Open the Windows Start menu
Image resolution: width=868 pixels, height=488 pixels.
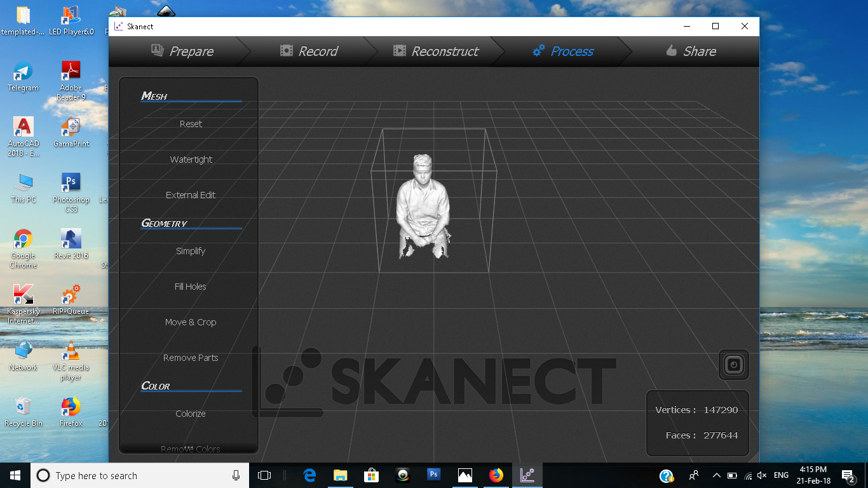click(x=15, y=475)
